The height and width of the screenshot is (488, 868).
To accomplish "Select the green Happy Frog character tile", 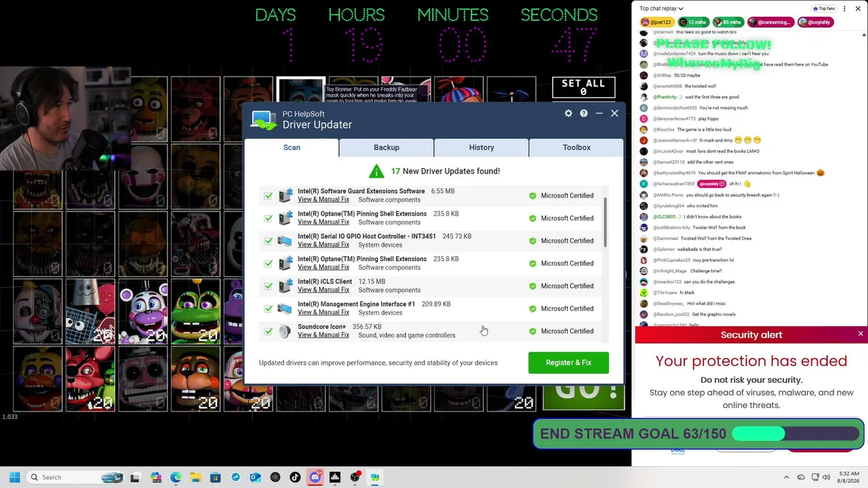I will pyautogui.click(x=195, y=312).
